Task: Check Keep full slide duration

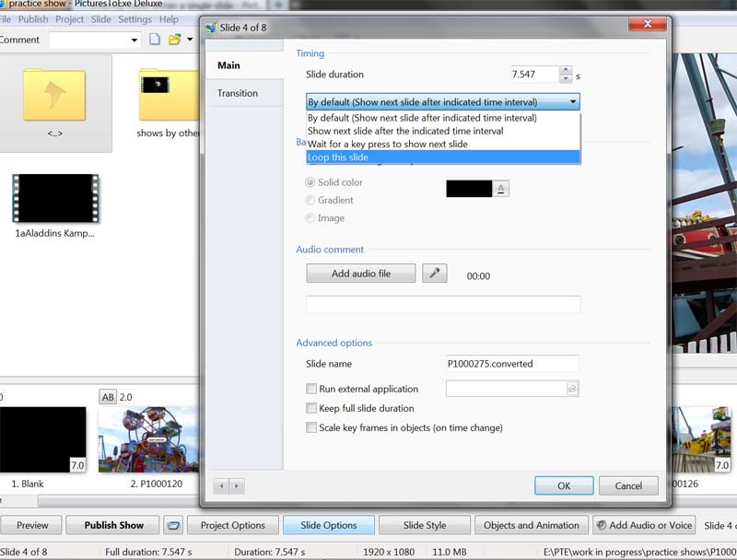Action: pos(311,408)
